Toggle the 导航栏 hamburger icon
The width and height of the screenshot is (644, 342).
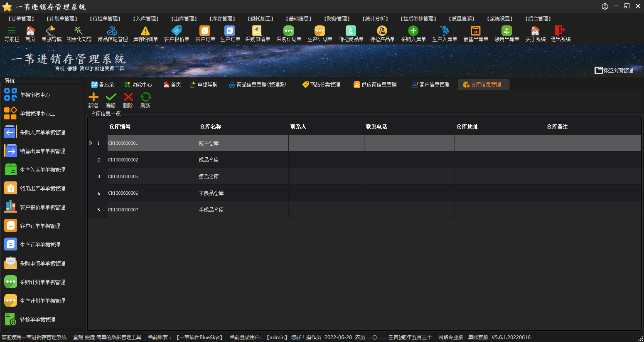12,31
